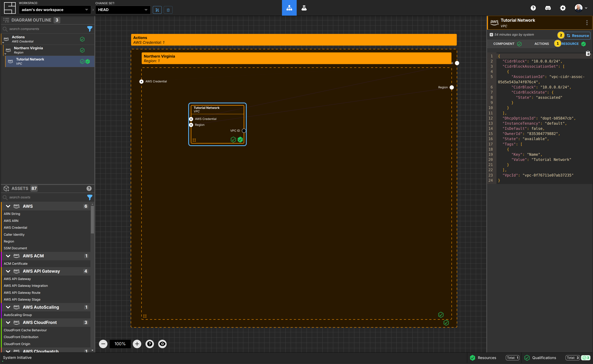Expand the AWS AutoScaling category in assets
Image resolution: width=593 pixels, height=364 pixels.
8,307
